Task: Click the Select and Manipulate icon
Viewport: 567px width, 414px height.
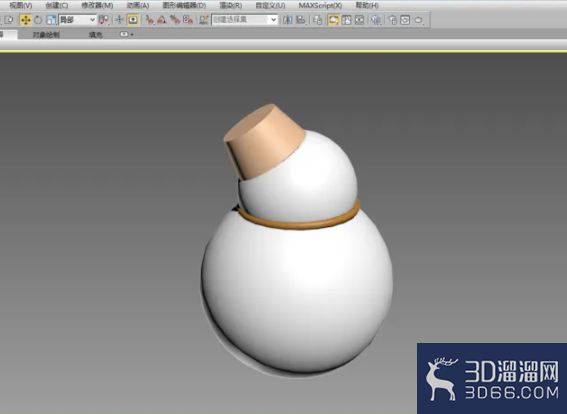Action: (119, 20)
